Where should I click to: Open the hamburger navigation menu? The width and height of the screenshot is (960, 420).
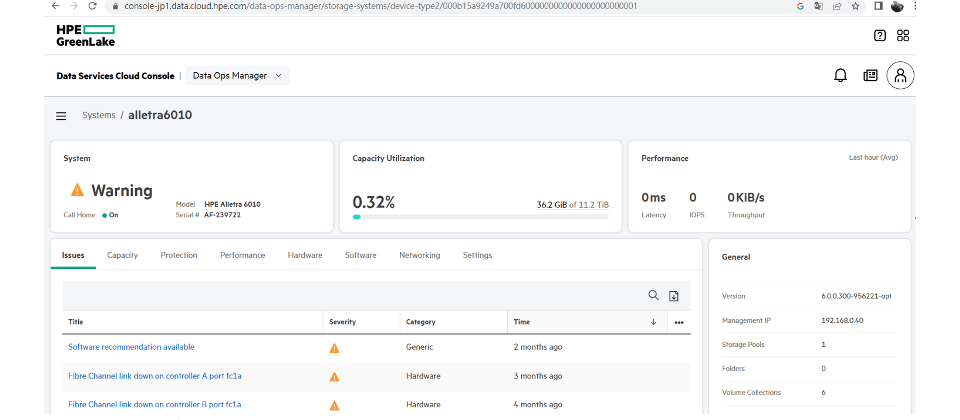61,116
